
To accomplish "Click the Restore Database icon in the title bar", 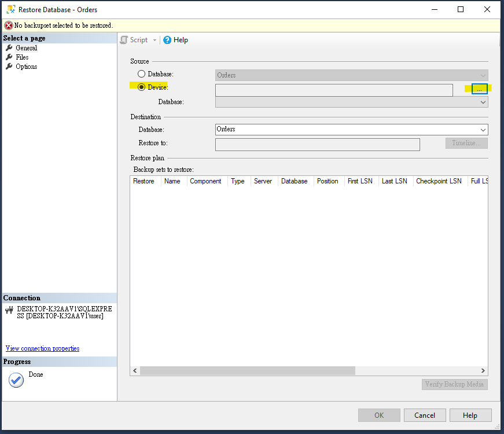I will [x=10, y=9].
